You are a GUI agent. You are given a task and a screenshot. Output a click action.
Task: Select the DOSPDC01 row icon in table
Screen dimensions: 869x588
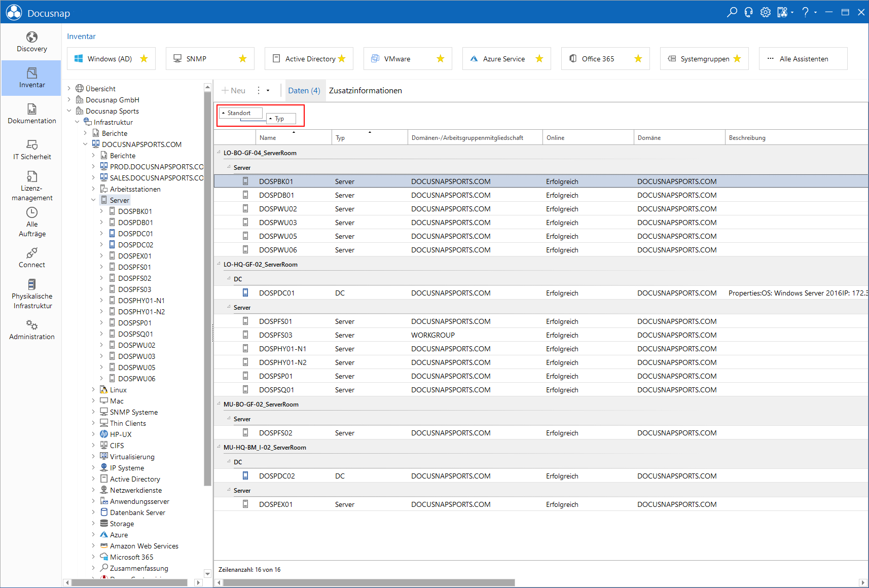click(245, 292)
